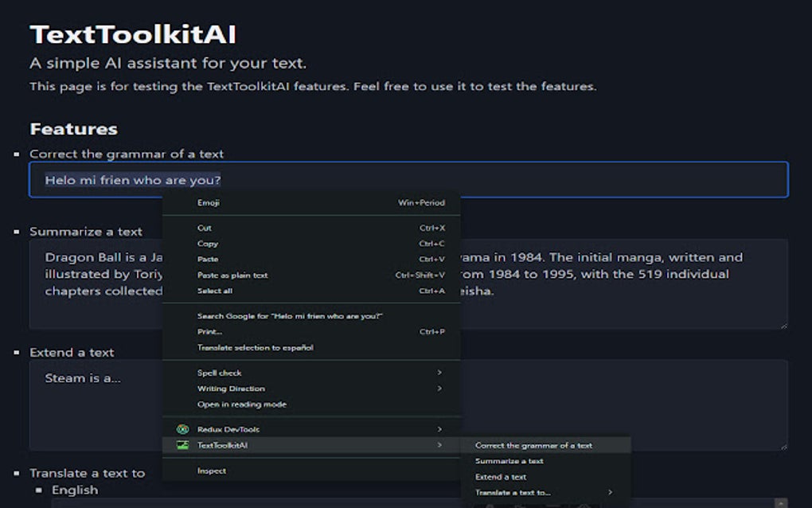Image resolution: width=812 pixels, height=508 pixels.
Task: Click 'Select all' in the context menu
Action: [x=215, y=291]
